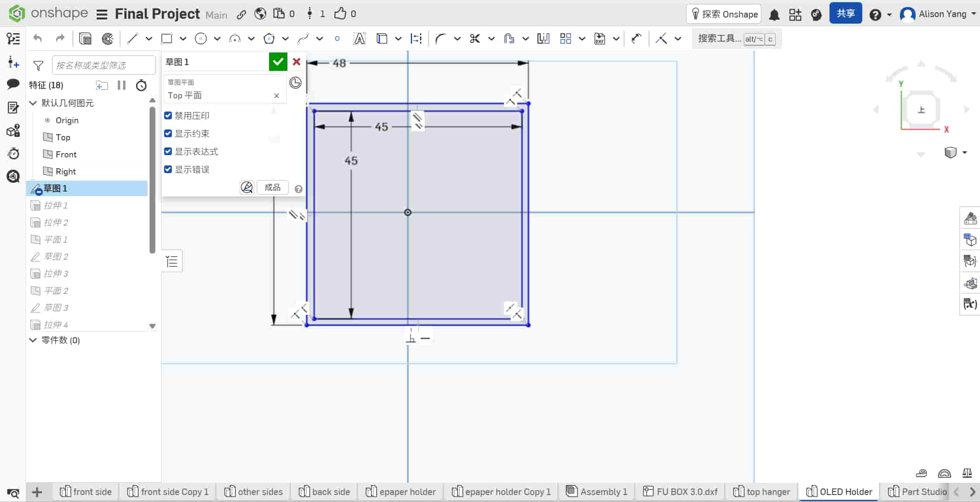The image size is (980, 502).
Task: Click the 搜索工具 search tools field
Action: (737, 38)
